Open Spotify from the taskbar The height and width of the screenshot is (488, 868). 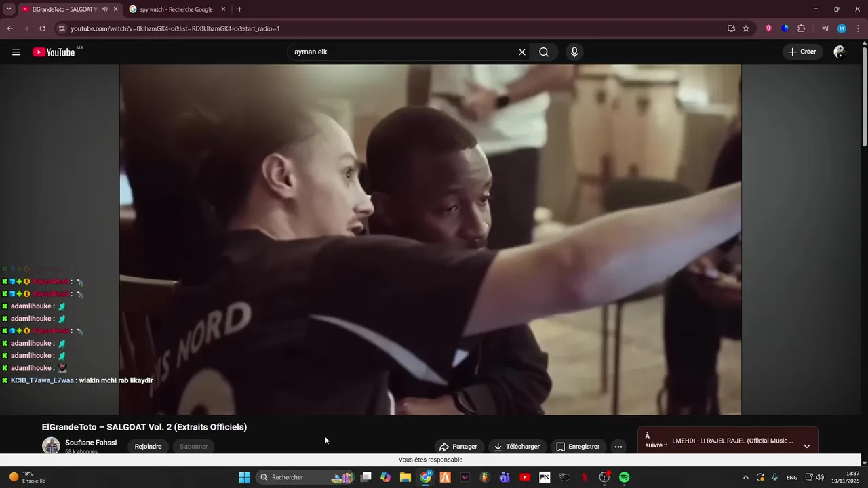click(624, 477)
